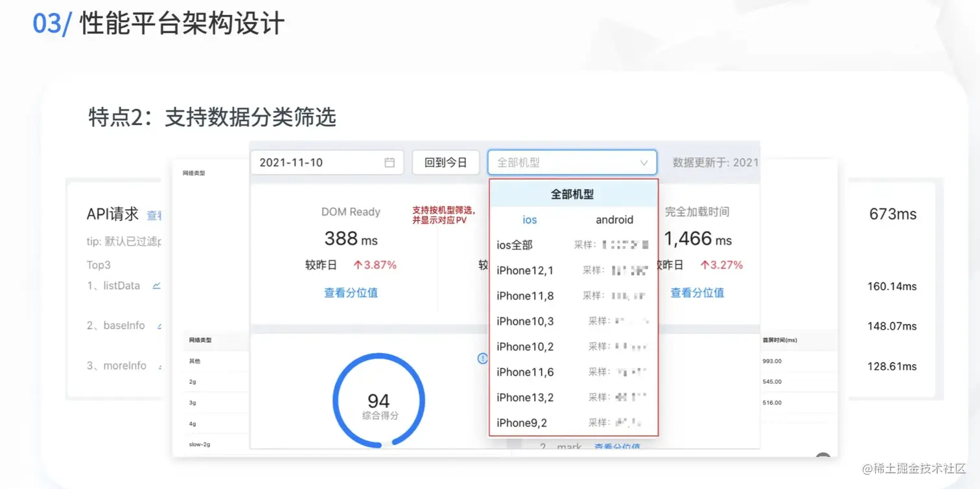Switch to the android tab in the dropdown
This screenshot has width=980, height=489.
(x=614, y=220)
